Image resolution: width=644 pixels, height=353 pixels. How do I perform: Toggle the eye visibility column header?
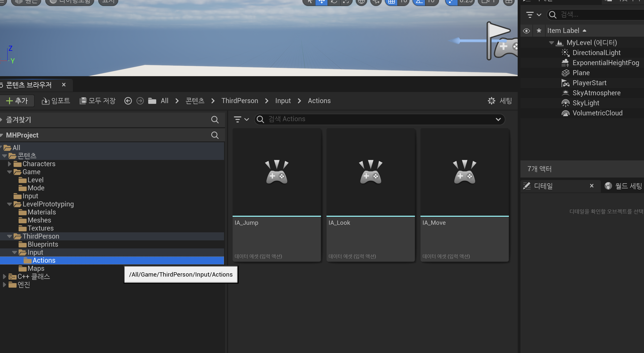pyautogui.click(x=526, y=31)
